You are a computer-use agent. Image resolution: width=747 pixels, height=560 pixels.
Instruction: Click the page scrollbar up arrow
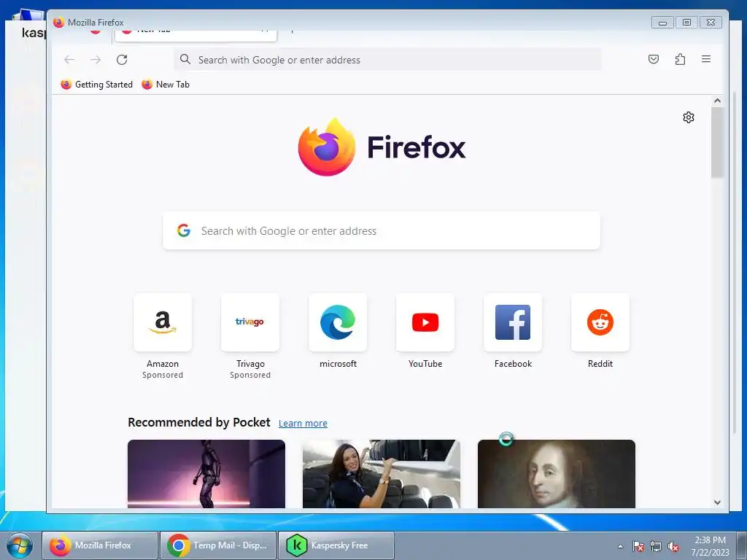pos(718,101)
